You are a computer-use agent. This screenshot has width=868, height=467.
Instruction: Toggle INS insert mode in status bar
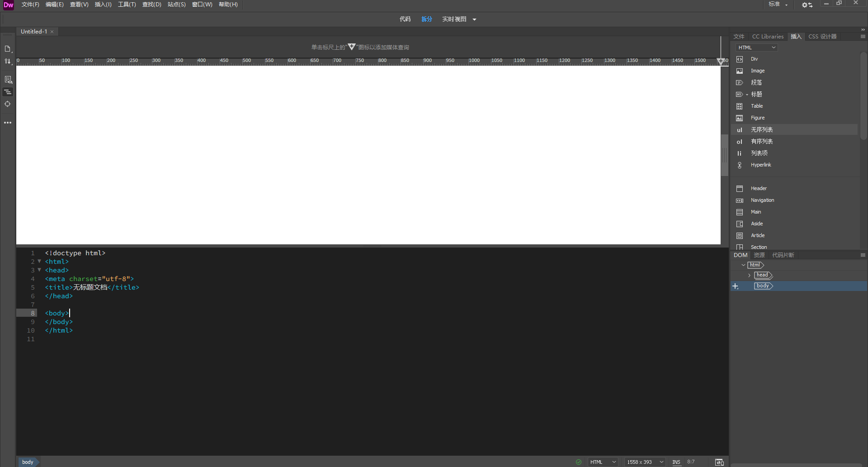point(676,462)
